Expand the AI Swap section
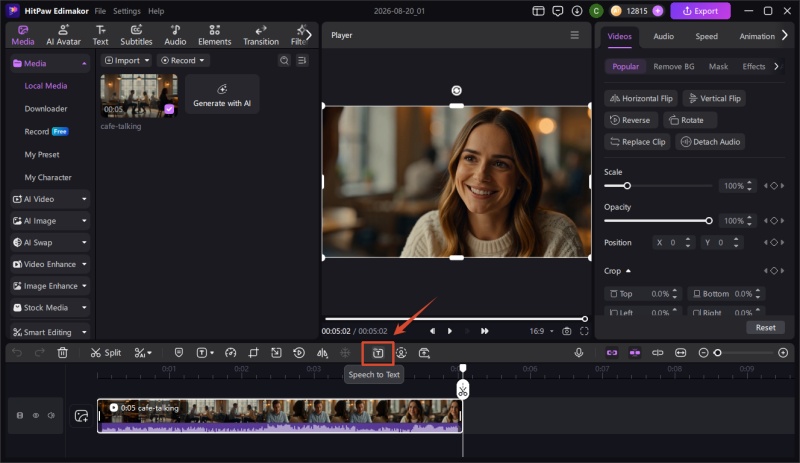The image size is (800, 463). click(50, 242)
